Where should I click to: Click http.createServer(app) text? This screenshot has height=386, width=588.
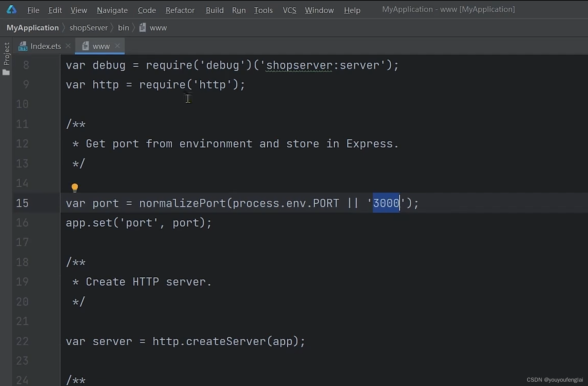click(x=225, y=341)
